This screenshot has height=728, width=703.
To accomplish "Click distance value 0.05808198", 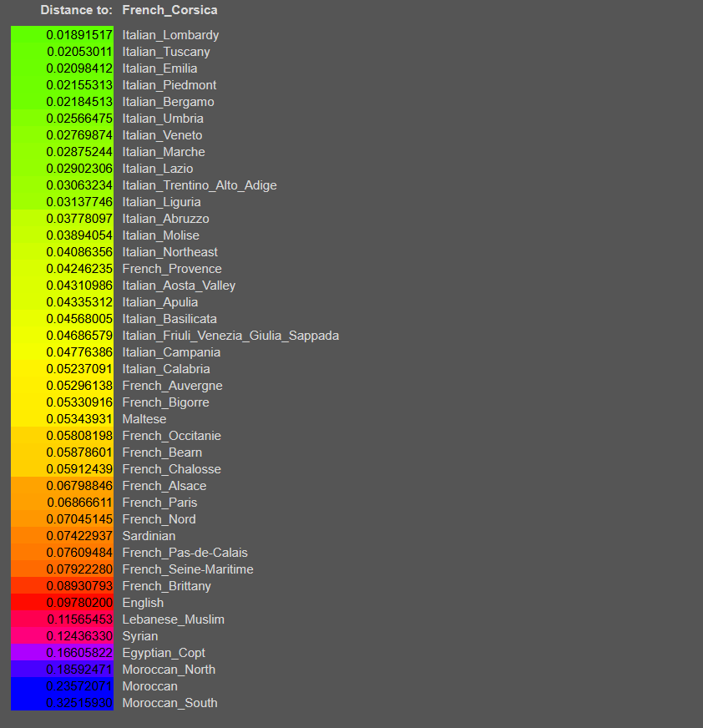I will (79, 437).
